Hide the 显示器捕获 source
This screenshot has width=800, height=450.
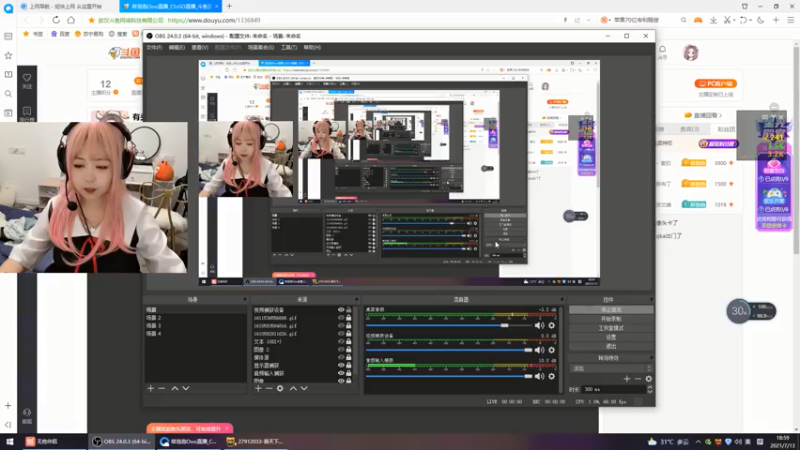pos(341,365)
